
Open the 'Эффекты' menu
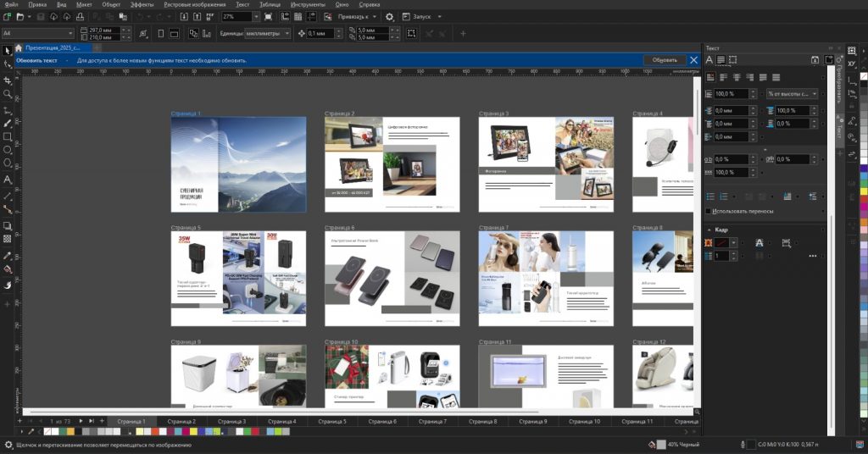pos(142,4)
